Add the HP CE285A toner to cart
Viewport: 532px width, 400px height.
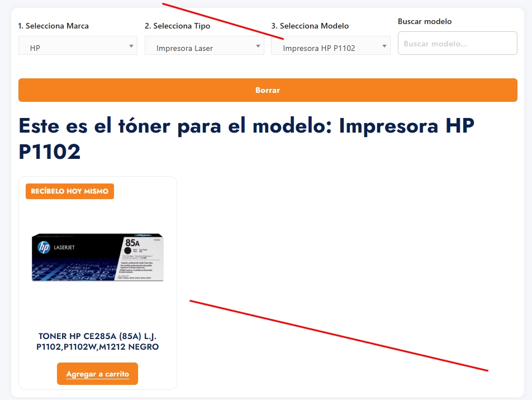click(x=97, y=374)
